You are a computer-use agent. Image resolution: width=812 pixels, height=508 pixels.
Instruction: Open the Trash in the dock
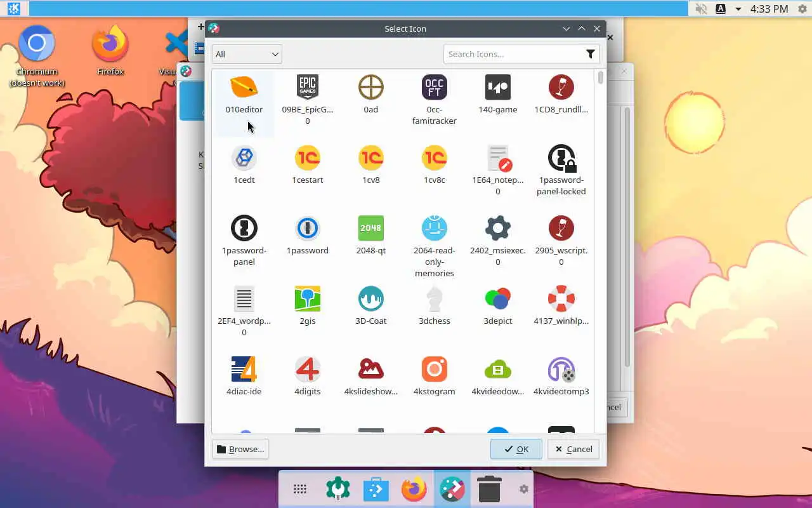coord(489,489)
